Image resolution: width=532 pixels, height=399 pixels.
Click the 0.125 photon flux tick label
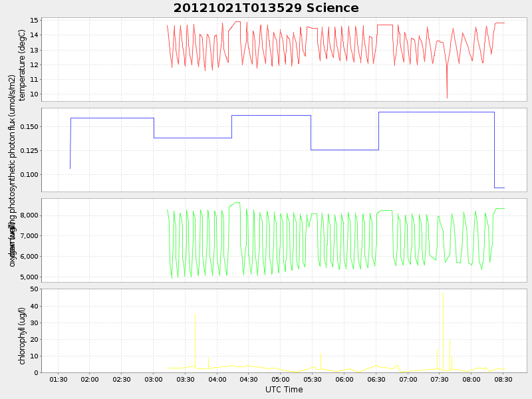pos(29,151)
